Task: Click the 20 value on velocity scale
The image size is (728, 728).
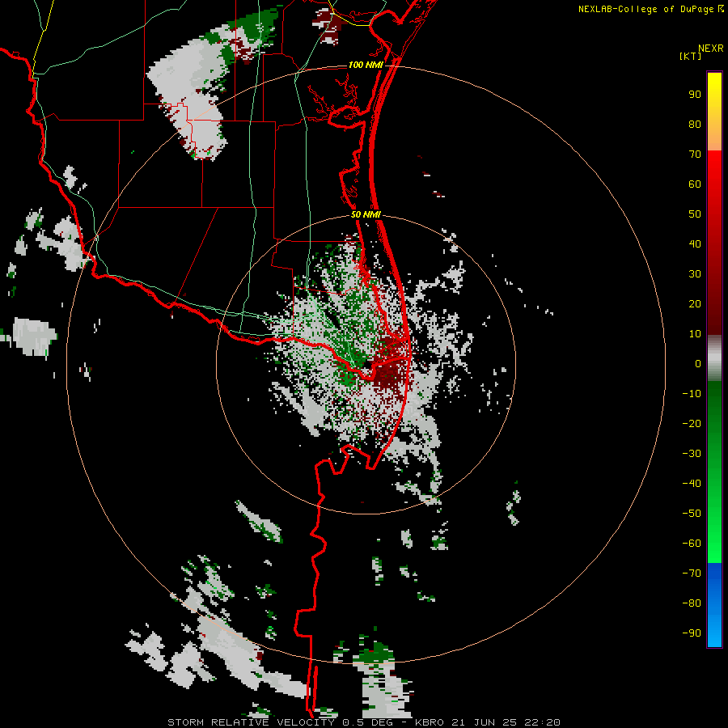Action: pyautogui.click(x=695, y=303)
